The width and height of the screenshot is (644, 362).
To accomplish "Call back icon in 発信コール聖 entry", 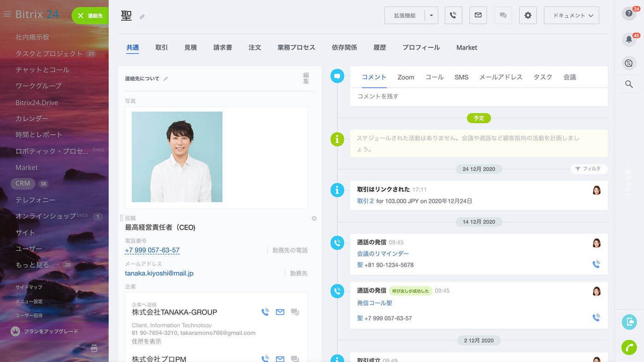I will tap(596, 317).
